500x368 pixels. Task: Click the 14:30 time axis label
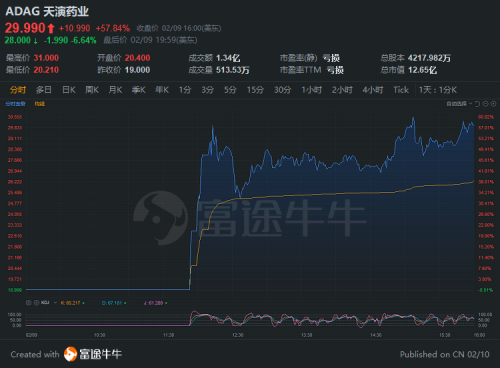pos(376,335)
